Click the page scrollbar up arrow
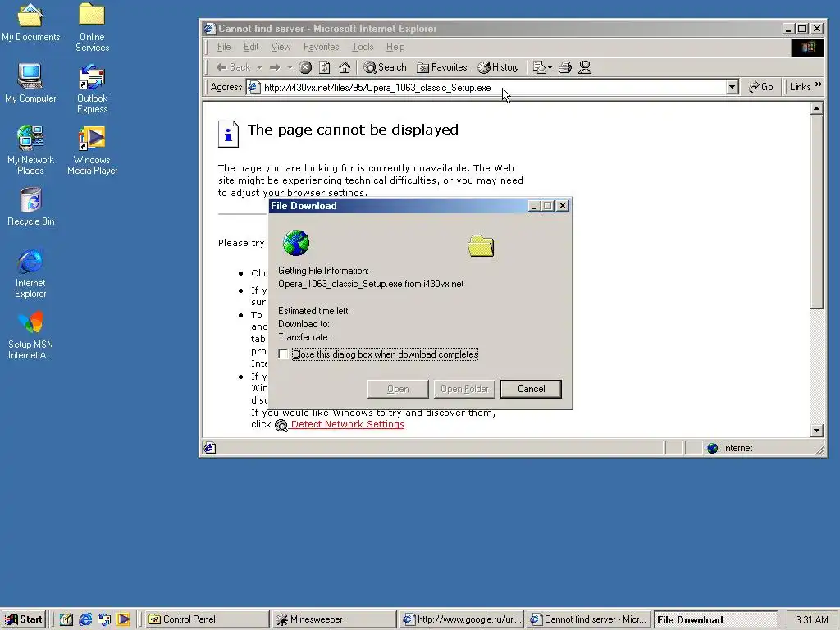 (x=816, y=109)
